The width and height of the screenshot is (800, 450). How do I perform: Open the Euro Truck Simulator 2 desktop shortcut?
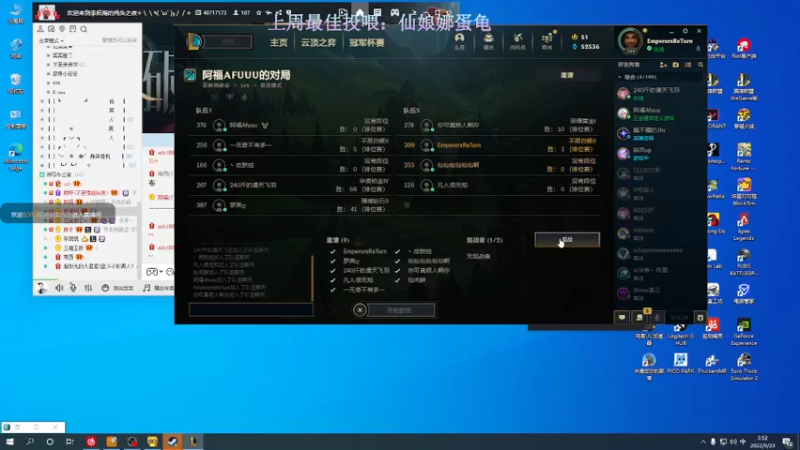[744, 367]
